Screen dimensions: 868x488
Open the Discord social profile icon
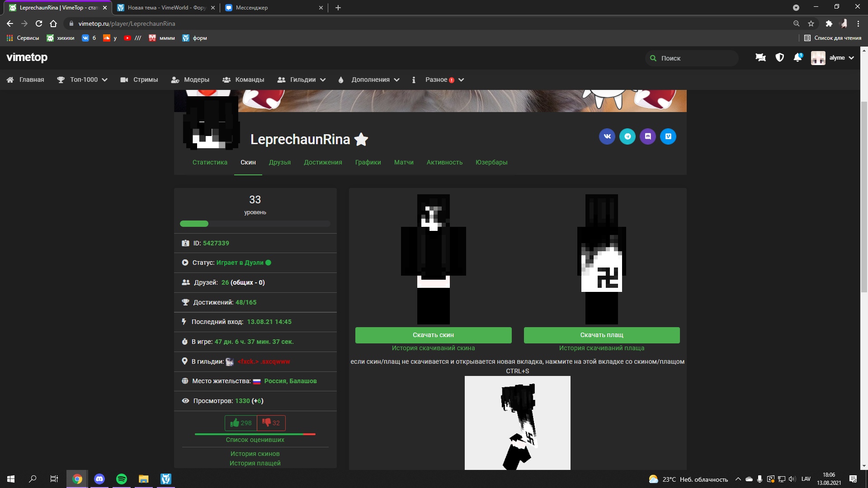[x=648, y=136]
